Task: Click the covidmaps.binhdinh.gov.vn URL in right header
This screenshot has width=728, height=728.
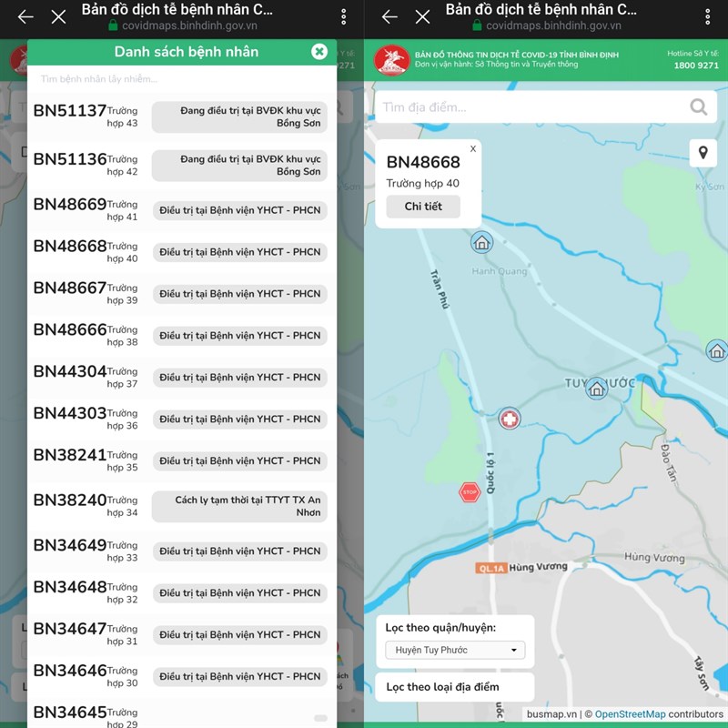Action: [553, 25]
